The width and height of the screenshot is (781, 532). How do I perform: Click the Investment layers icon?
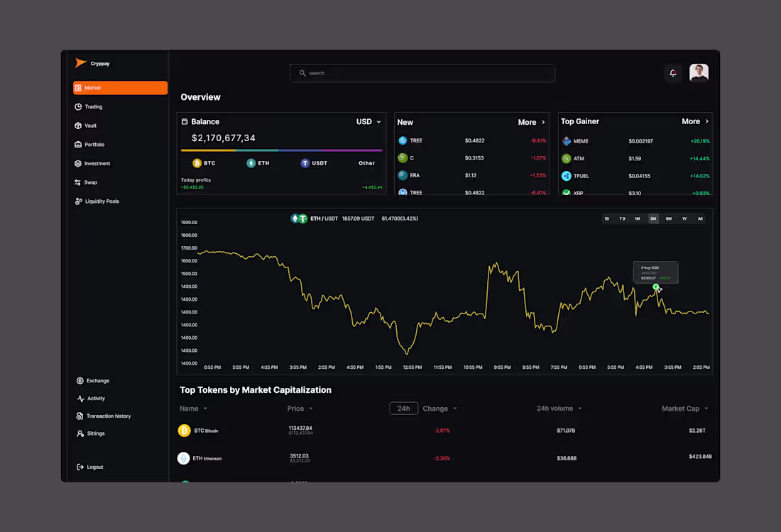coord(80,163)
